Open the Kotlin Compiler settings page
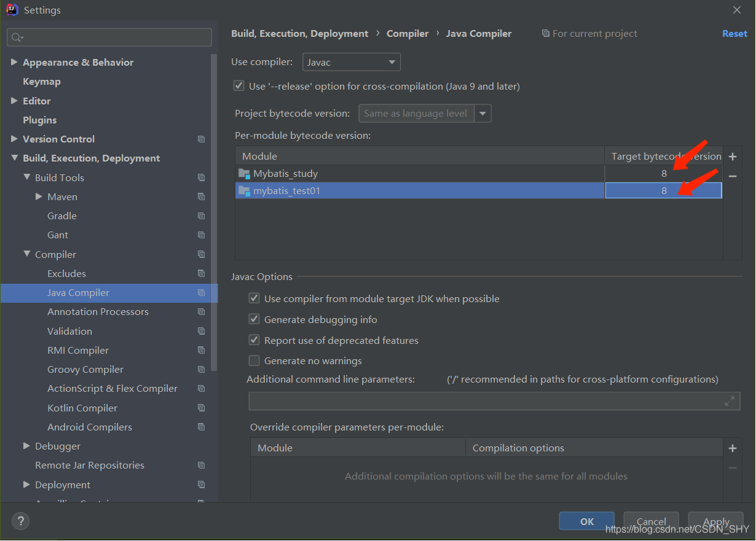 pos(82,408)
